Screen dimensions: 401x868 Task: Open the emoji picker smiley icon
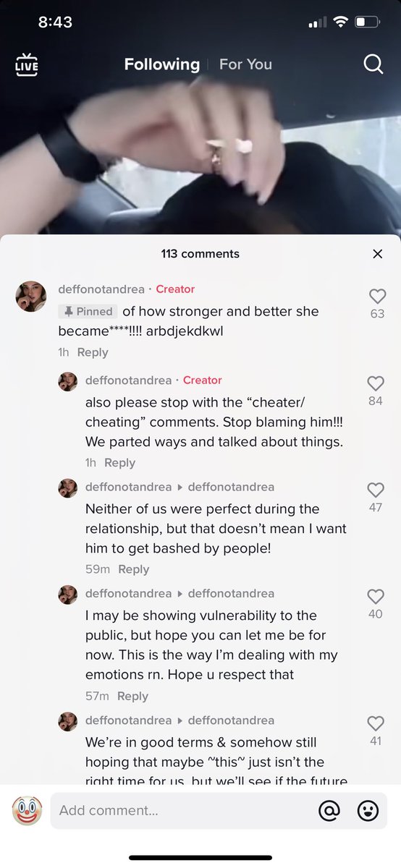coord(368,811)
